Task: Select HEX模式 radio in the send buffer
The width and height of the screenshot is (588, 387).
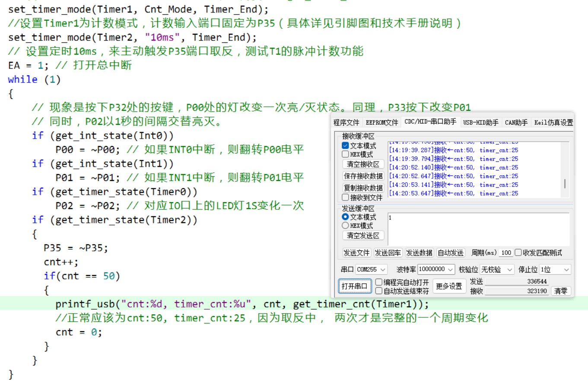Action: [x=345, y=225]
